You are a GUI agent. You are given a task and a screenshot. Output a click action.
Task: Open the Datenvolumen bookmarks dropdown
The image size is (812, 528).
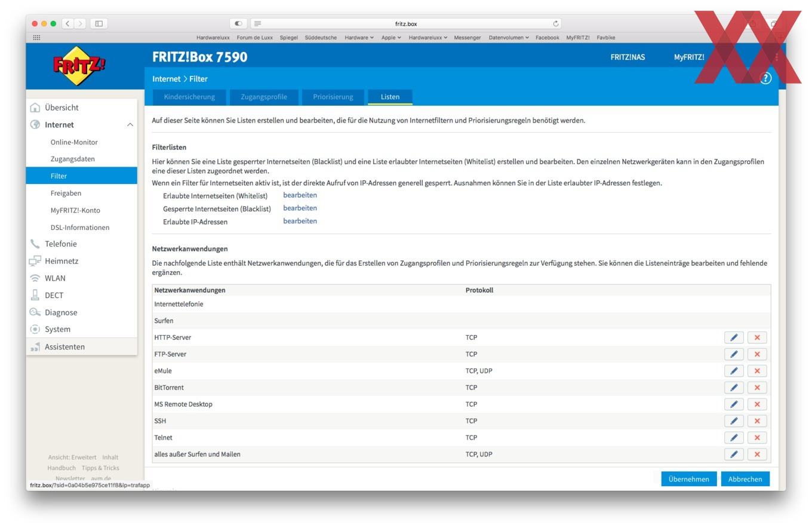[x=509, y=38]
